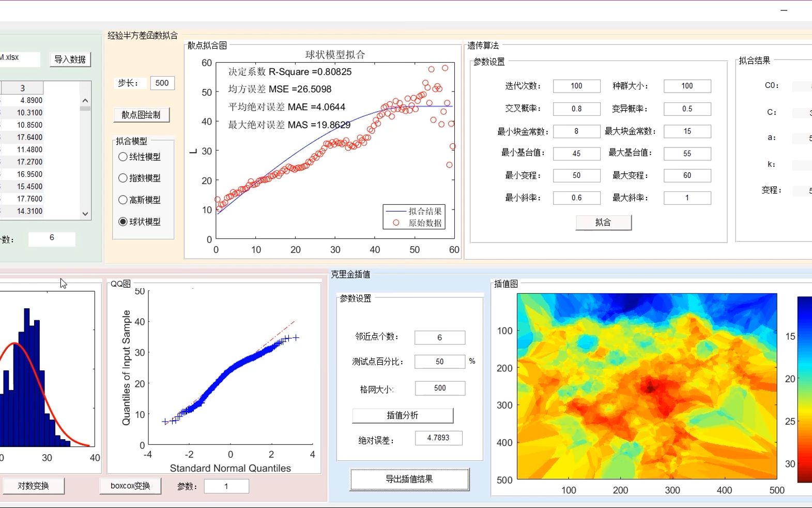Image resolution: width=812 pixels, height=508 pixels.
Task: Click table cell 11.4800
Action: pos(22,150)
